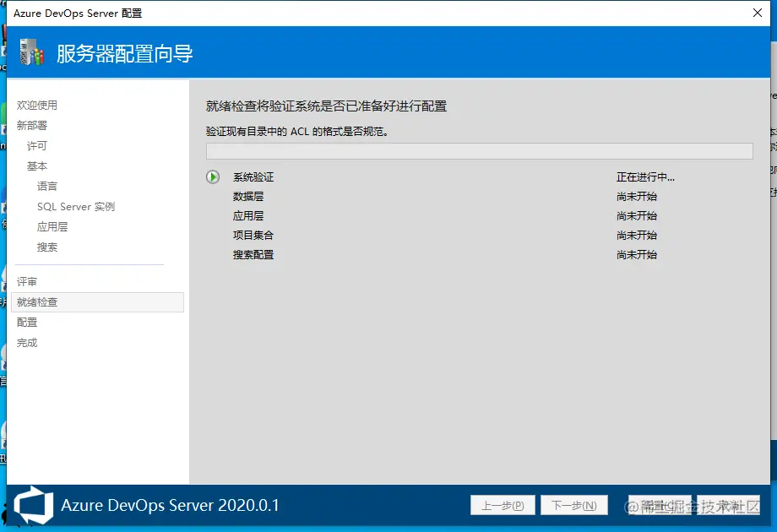Click the 项目集合 check row label
777x532 pixels.
tap(253, 235)
